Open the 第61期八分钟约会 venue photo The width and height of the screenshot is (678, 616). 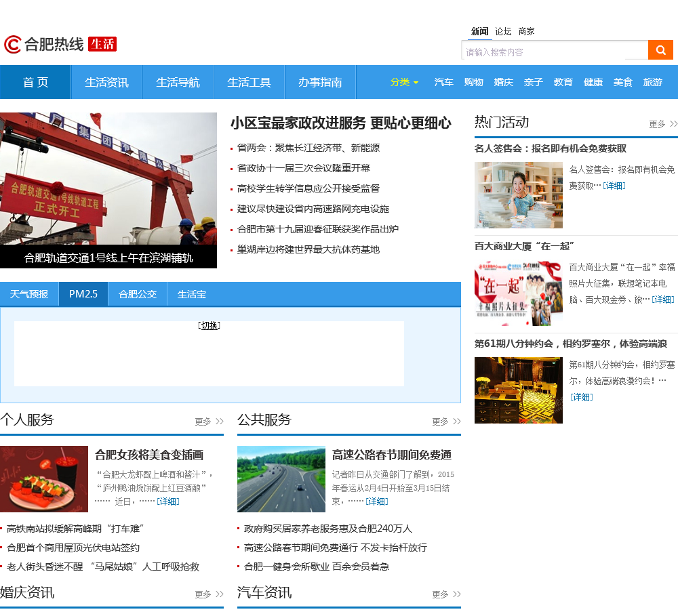point(519,390)
